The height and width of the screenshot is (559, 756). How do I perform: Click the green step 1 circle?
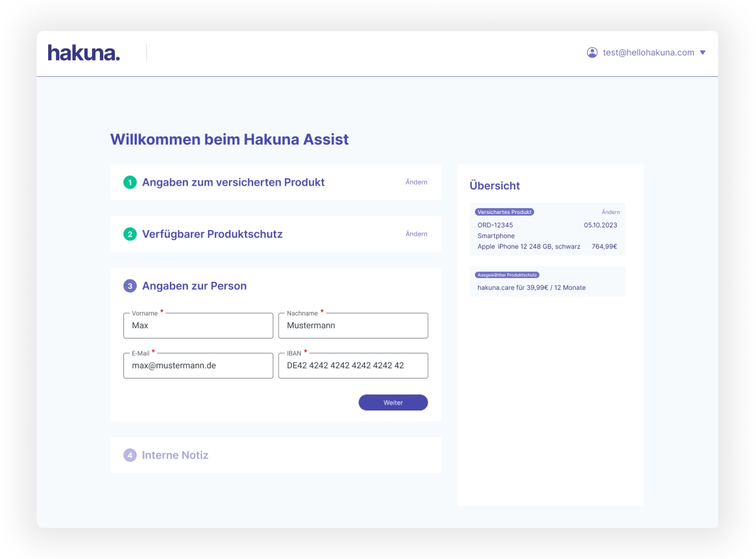[x=130, y=182]
